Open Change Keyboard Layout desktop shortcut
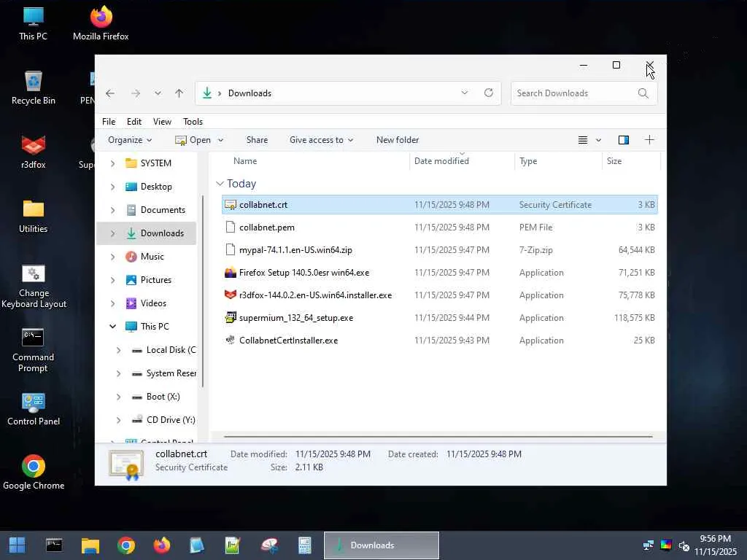 pyautogui.click(x=34, y=286)
